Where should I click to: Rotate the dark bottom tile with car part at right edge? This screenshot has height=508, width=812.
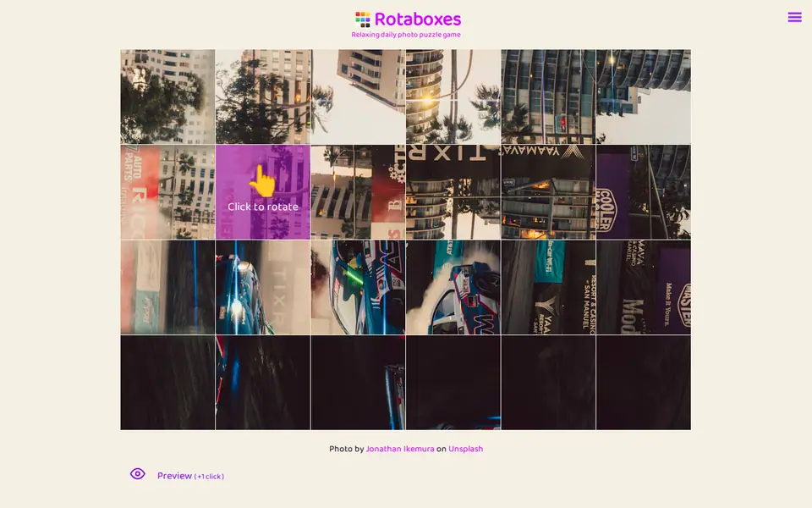tap(358, 383)
